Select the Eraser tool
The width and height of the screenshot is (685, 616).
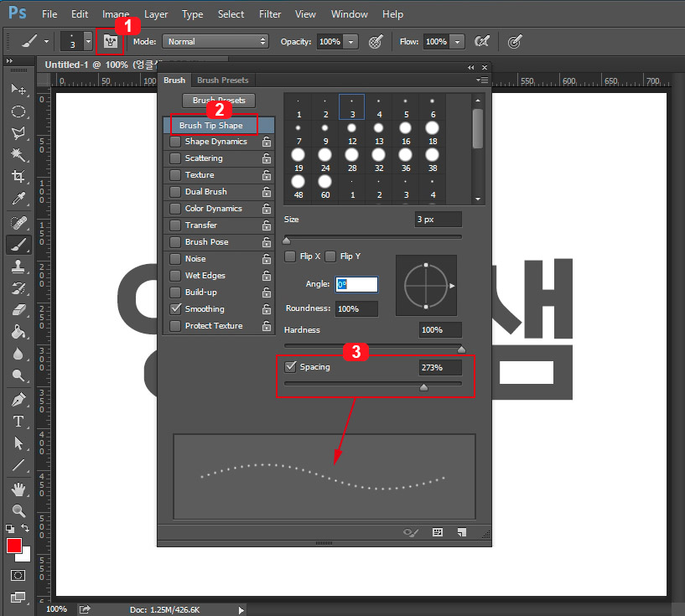click(x=18, y=310)
